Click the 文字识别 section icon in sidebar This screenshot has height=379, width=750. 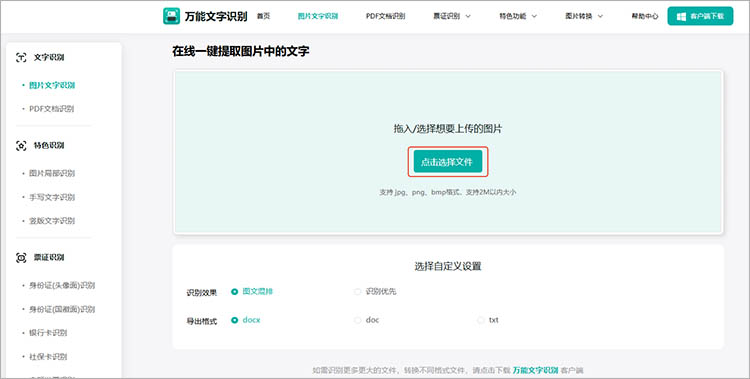(21, 57)
